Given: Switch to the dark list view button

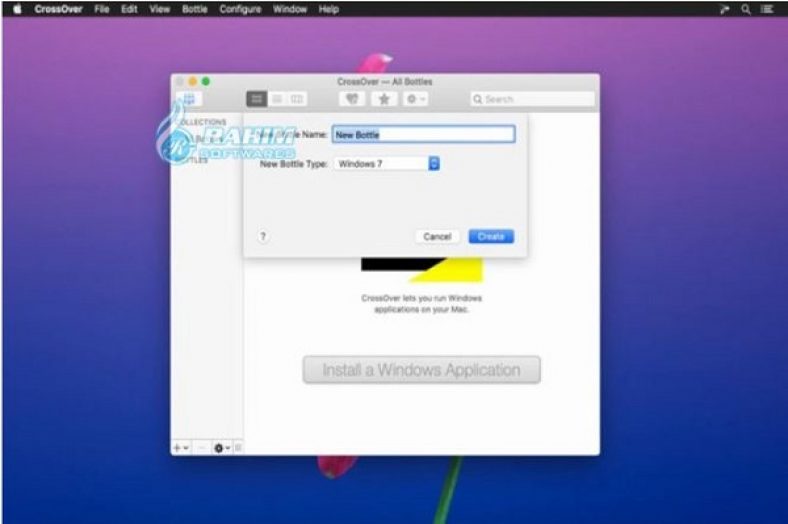Looking at the screenshot, I should tap(256, 99).
